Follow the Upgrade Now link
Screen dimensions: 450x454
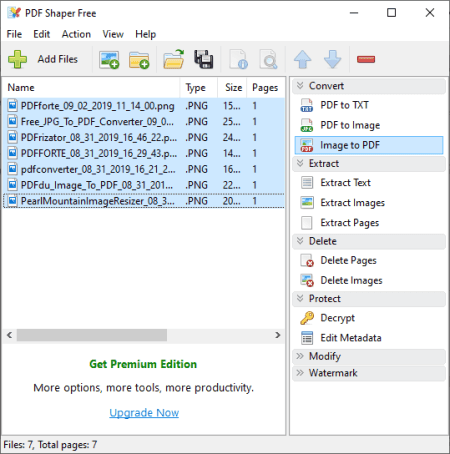[144, 413]
